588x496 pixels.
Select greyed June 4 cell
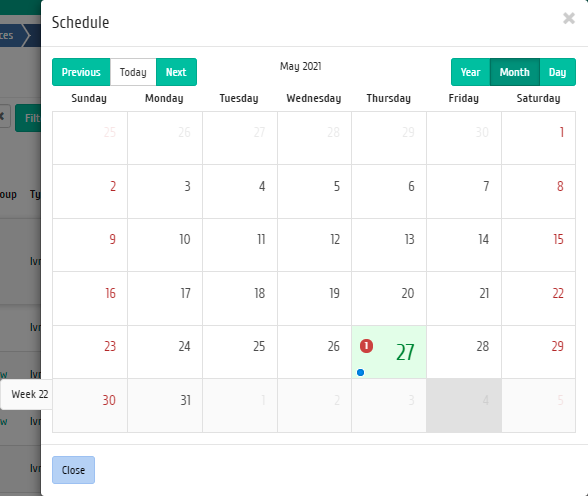(464, 406)
